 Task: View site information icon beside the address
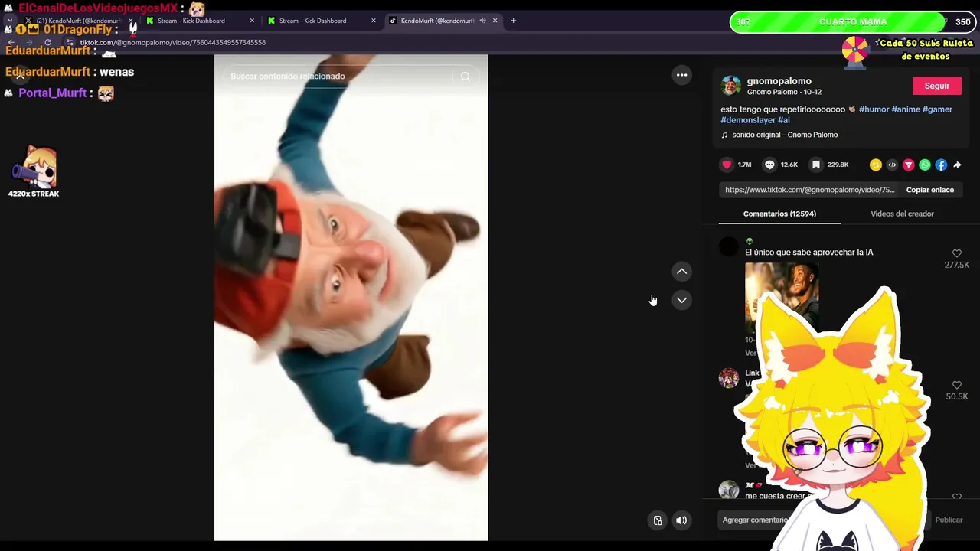pos(70,43)
